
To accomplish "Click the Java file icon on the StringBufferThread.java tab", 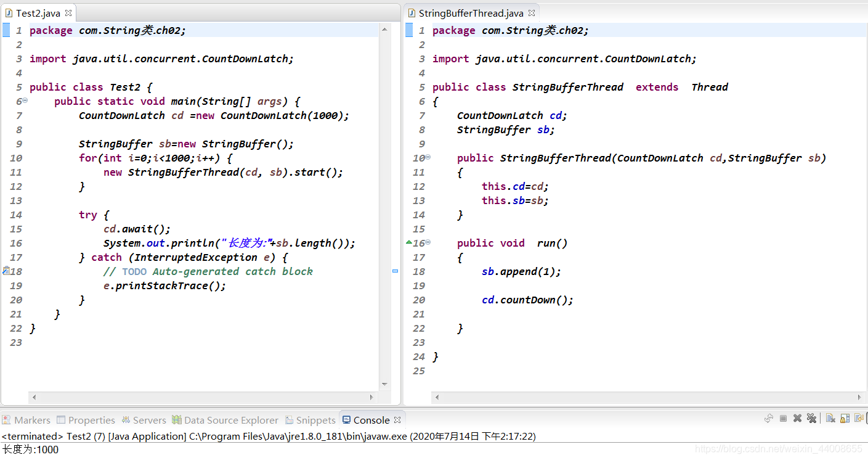I will [x=411, y=13].
